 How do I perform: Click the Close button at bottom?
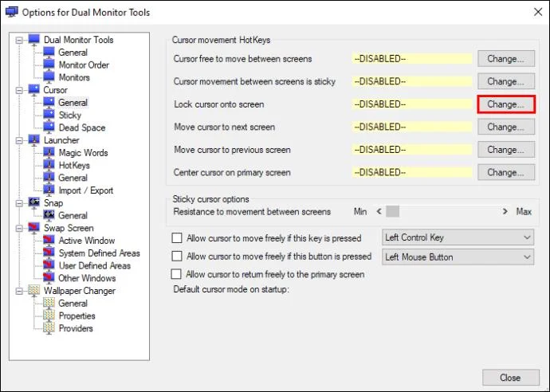click(x=510, y=378)
